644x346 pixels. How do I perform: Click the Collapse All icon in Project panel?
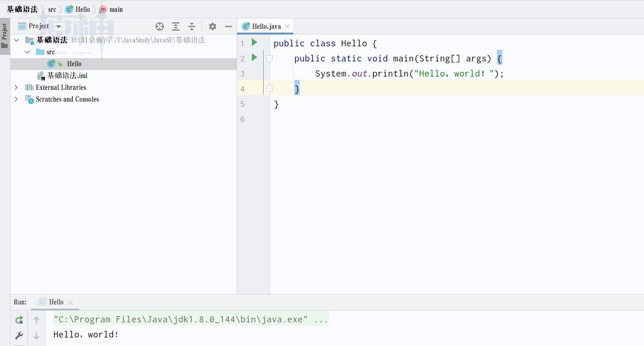pos(192,26)
